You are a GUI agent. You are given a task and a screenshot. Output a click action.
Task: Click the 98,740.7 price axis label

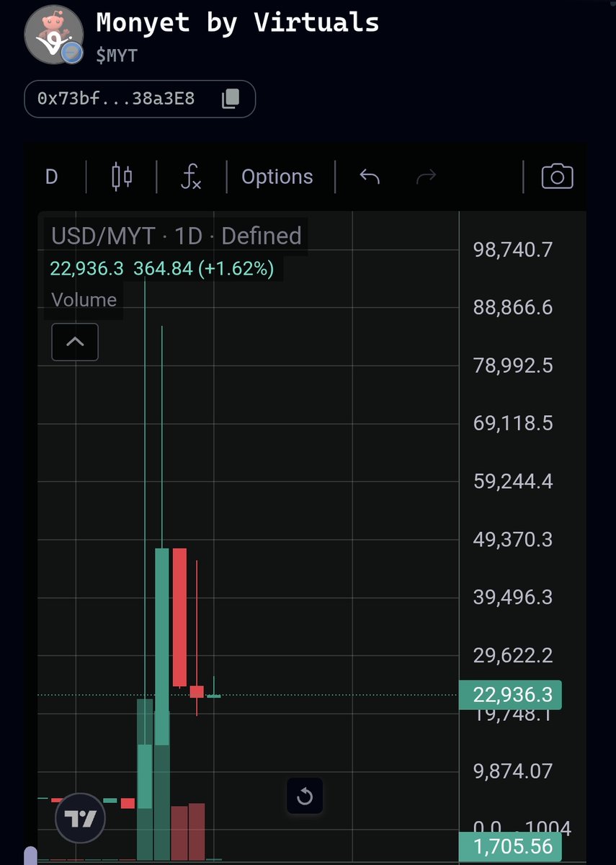[x=513, y=250]
